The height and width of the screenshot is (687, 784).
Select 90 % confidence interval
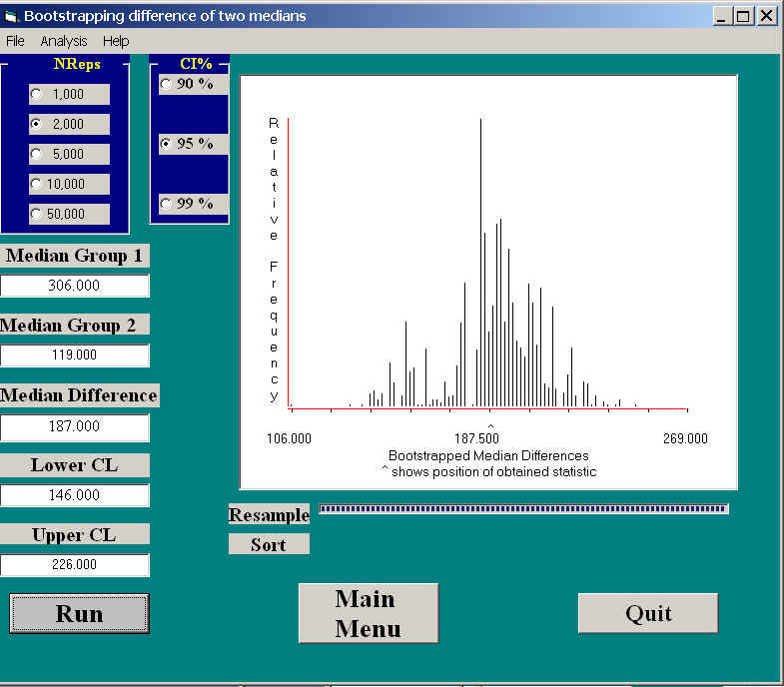tap(166, 85)
